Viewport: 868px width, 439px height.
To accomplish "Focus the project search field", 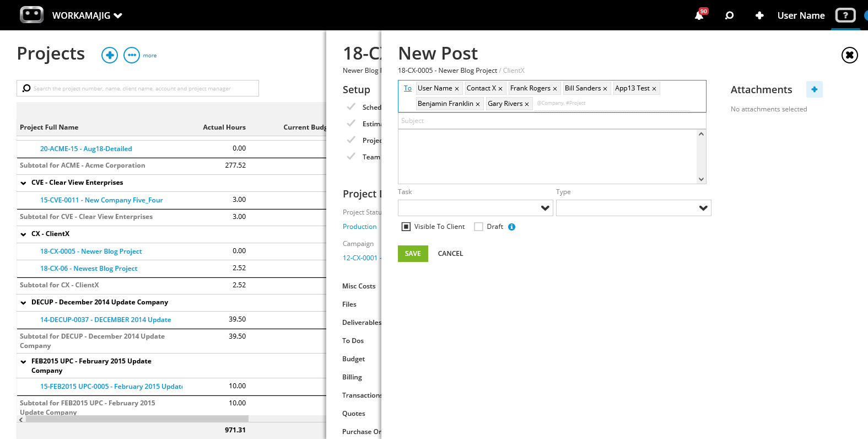I will pyautogui.click(x=138, y=88).
